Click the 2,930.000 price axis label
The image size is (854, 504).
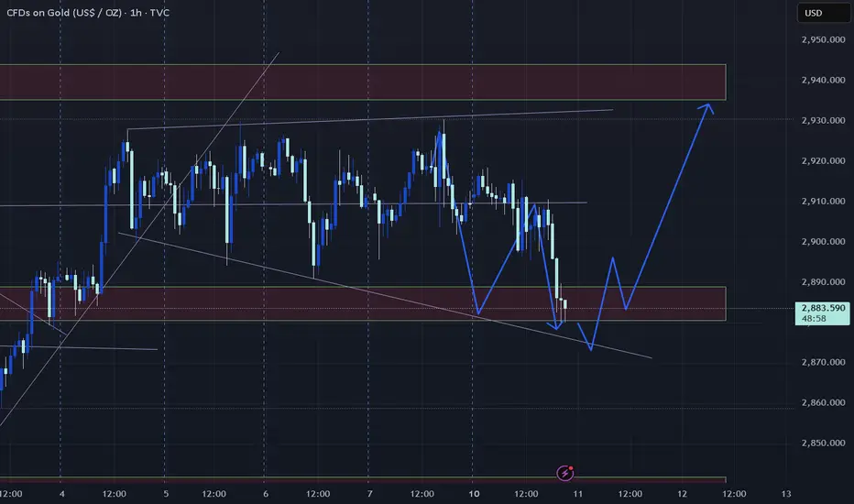coord(823,120)
